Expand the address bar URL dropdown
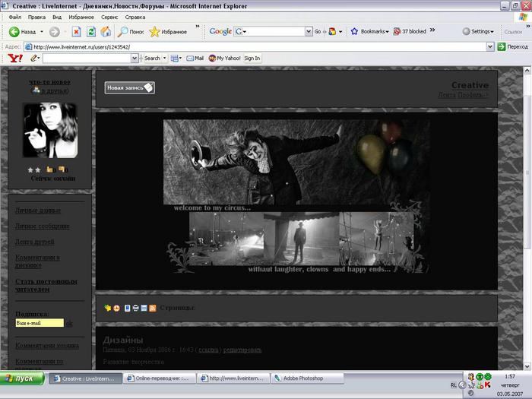 (489, 46)
